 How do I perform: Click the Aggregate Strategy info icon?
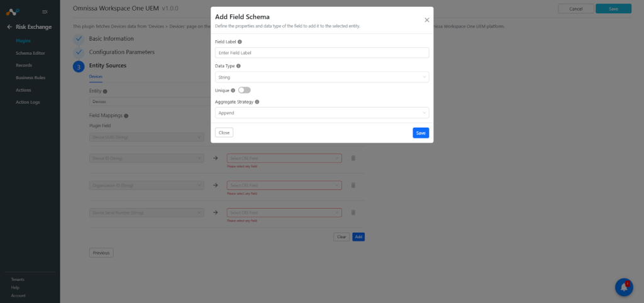coord(257,101)
